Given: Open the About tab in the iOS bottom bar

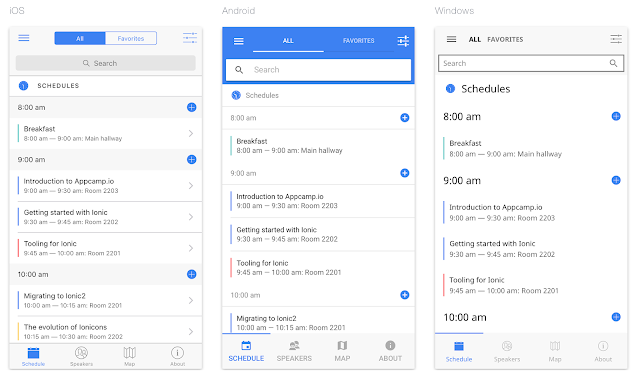Looking at the screenshot, I should pyautogui.click(x=178, y=356).
